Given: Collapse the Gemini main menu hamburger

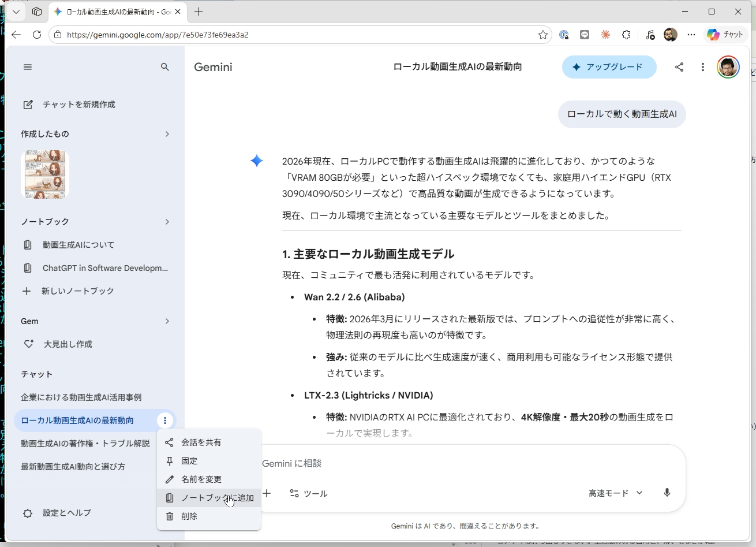Looking at the screenshot, I should tap(28, 67).
